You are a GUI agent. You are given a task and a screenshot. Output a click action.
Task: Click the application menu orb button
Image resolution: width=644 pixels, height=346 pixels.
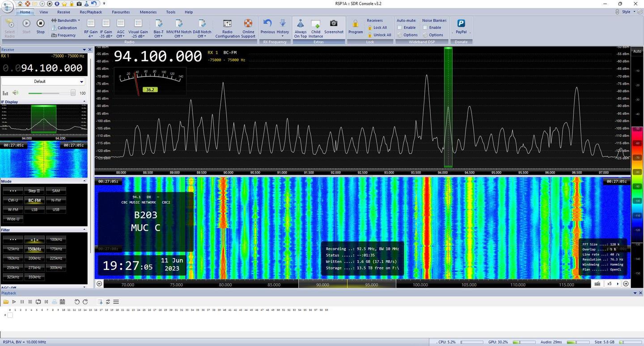coord(8,7)
